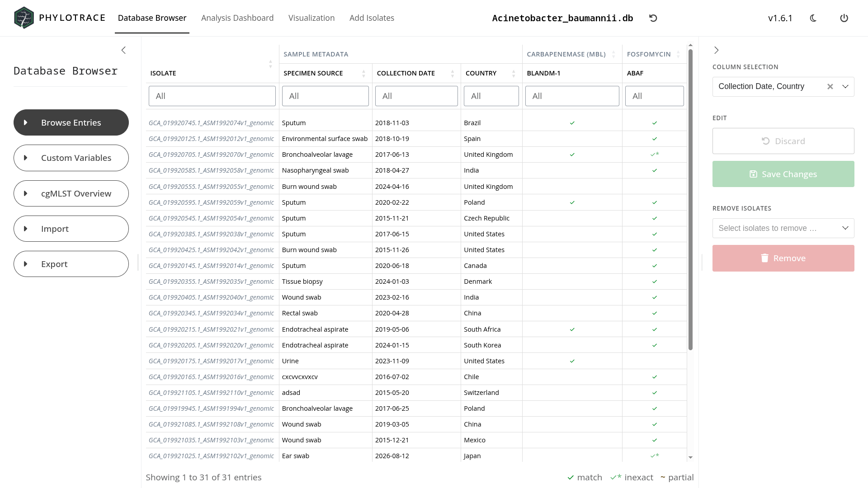The height and width of the screenshot is (488, 868).
Task: Click ABAF checkmark for the Spain row
Action: point(654,139)
